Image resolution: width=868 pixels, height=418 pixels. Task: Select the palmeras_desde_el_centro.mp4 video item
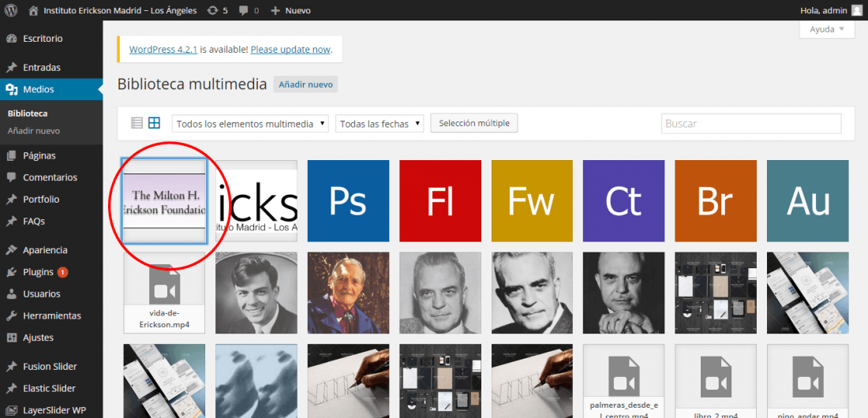click(624, 381)
